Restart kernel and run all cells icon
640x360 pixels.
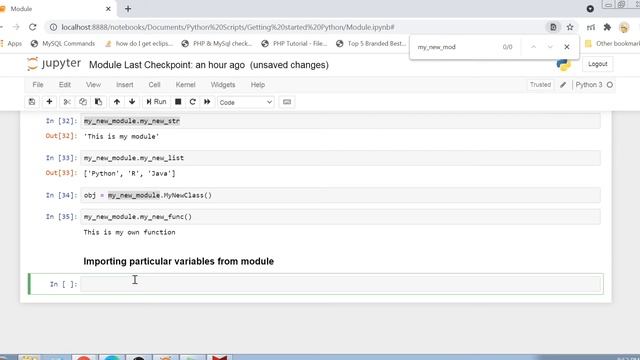point(207,102)
